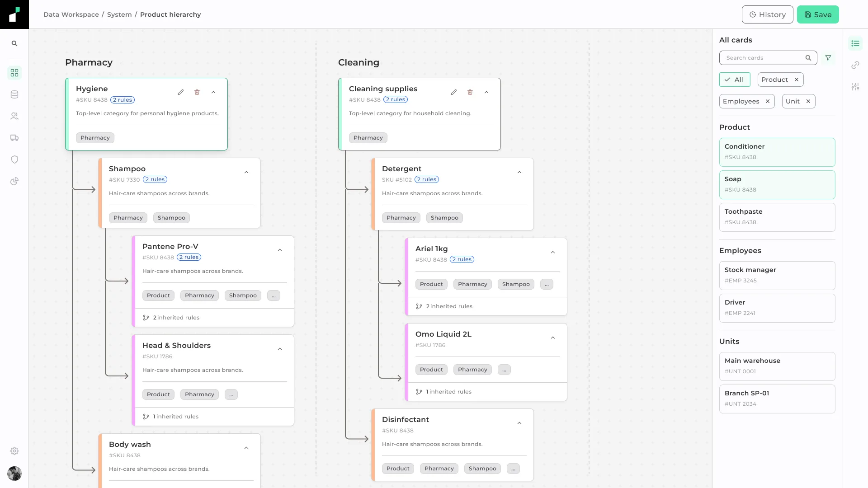The width and height of the screenshot is (868, 488).
Task: Select the Driver employee card
Action: (x=777, y=308)
